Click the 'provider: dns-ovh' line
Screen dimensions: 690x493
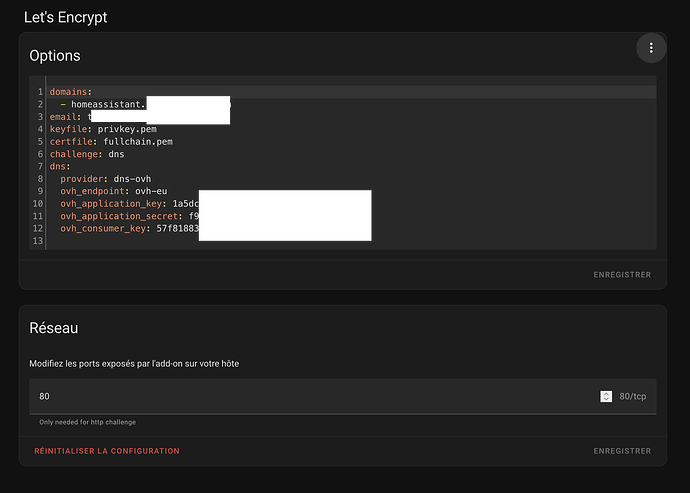point(109,179)
